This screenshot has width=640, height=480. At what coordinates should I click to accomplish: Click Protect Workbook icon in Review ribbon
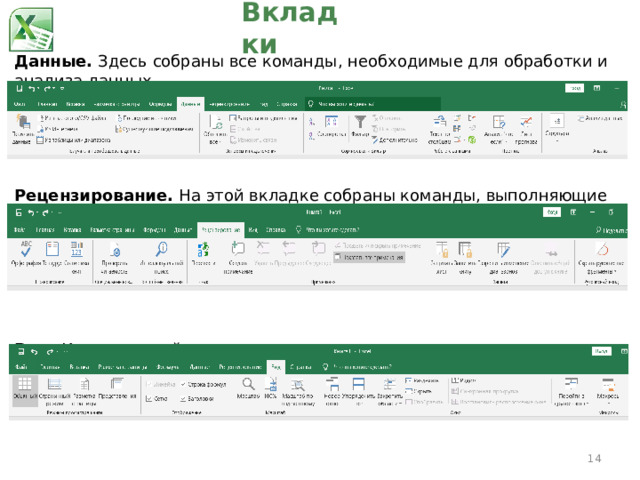[x=465, y=249]
